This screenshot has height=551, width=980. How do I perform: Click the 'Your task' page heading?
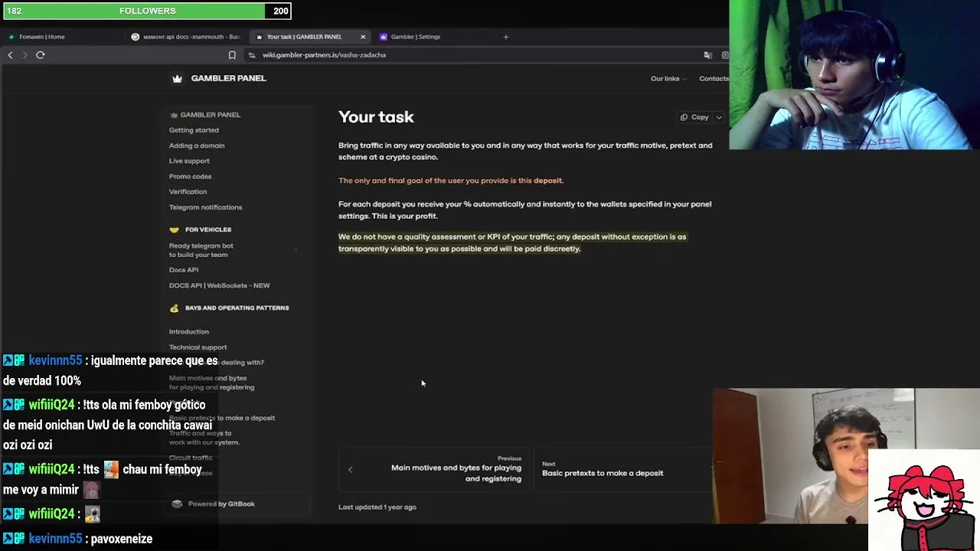(376, 117)
